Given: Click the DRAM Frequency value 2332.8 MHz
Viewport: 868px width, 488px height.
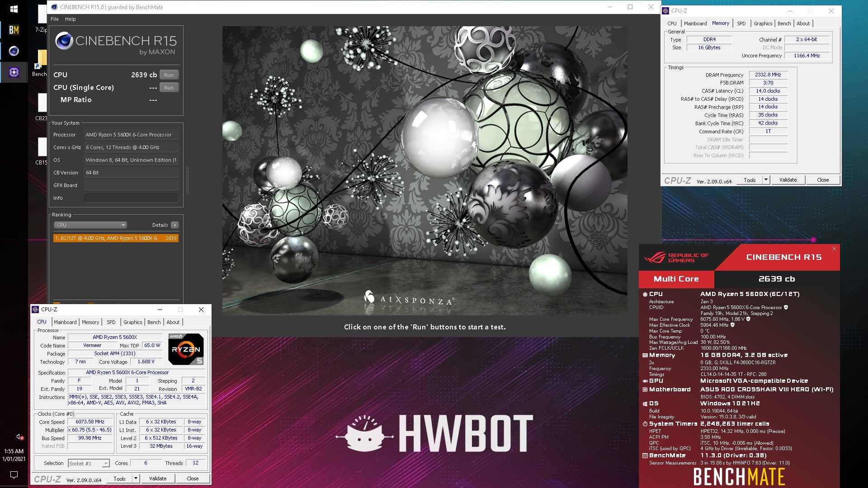Looking at the screenshot, I should pos(768,75).
